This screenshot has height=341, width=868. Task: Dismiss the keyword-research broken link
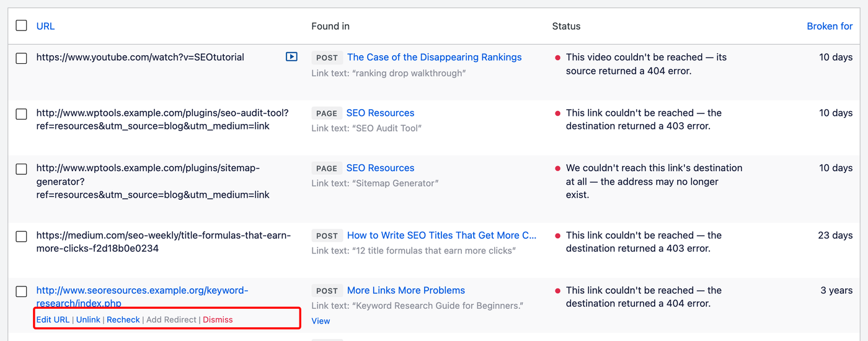click(x=218, y=319)
